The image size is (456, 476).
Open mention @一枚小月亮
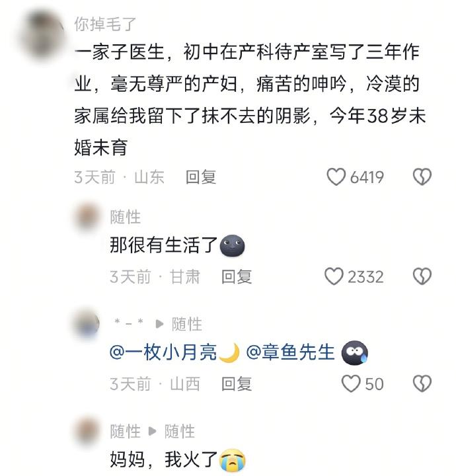point(174,352)
